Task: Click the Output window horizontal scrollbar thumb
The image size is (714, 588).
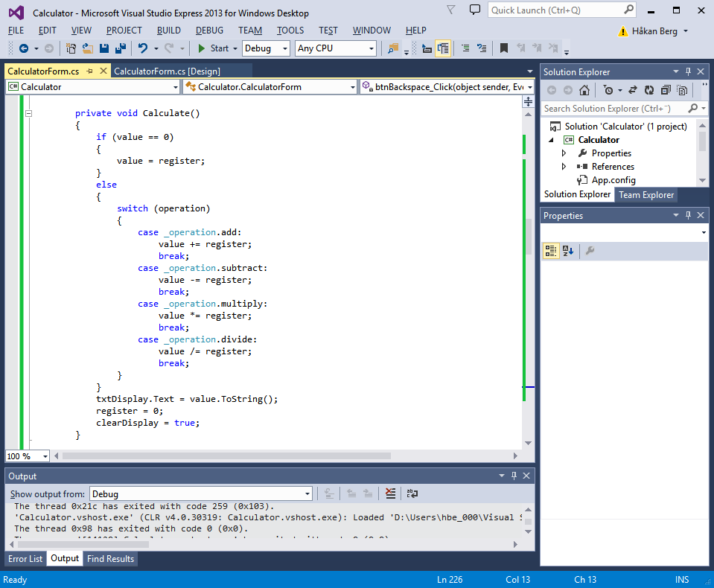Action: [83, 544]
